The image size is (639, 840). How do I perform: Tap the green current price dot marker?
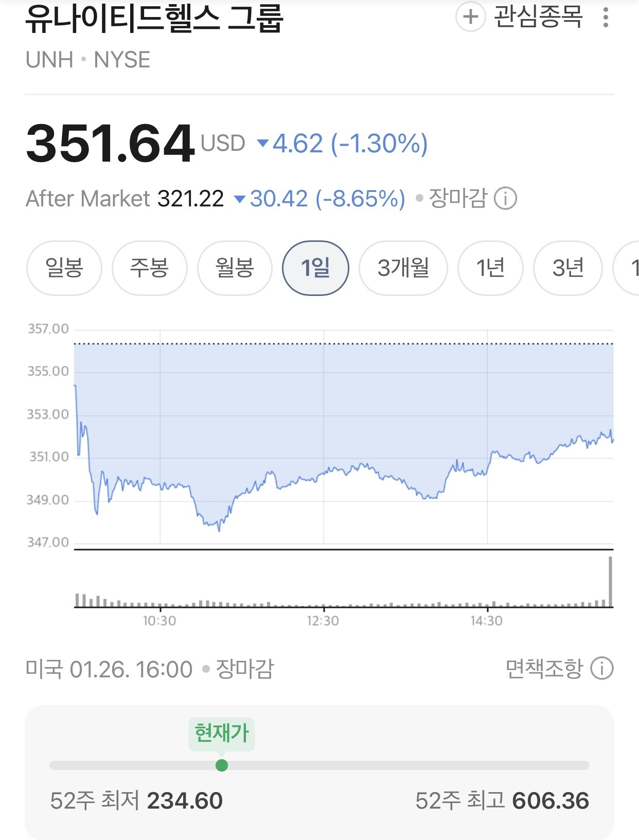(222, 765)
